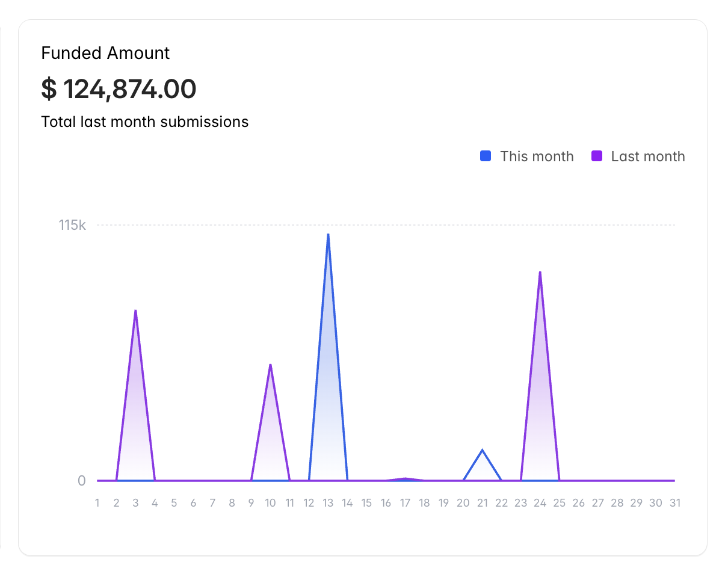Click the purple Last month legend square
This screenshot has height=568, width=728.
[x=596, y=156]
